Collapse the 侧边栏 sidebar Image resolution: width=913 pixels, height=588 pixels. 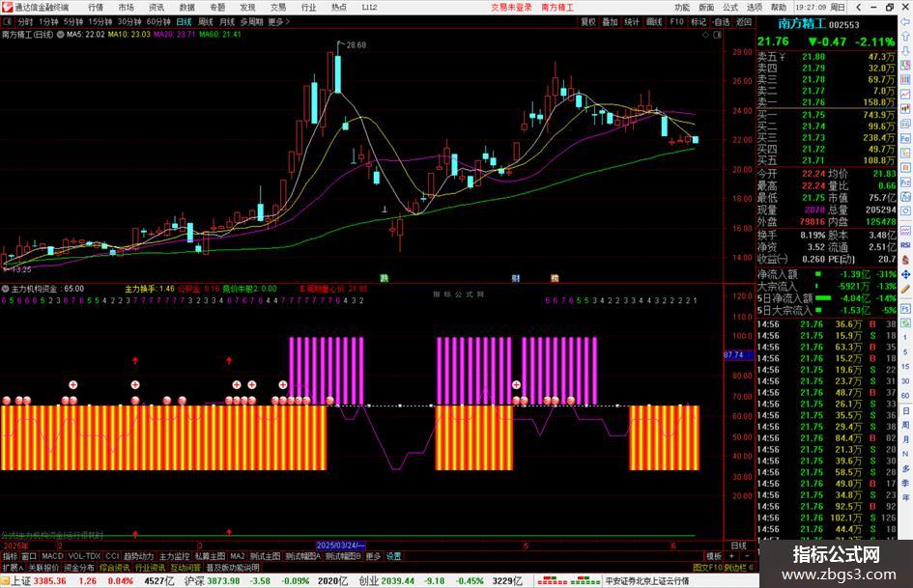click(739, 568)
